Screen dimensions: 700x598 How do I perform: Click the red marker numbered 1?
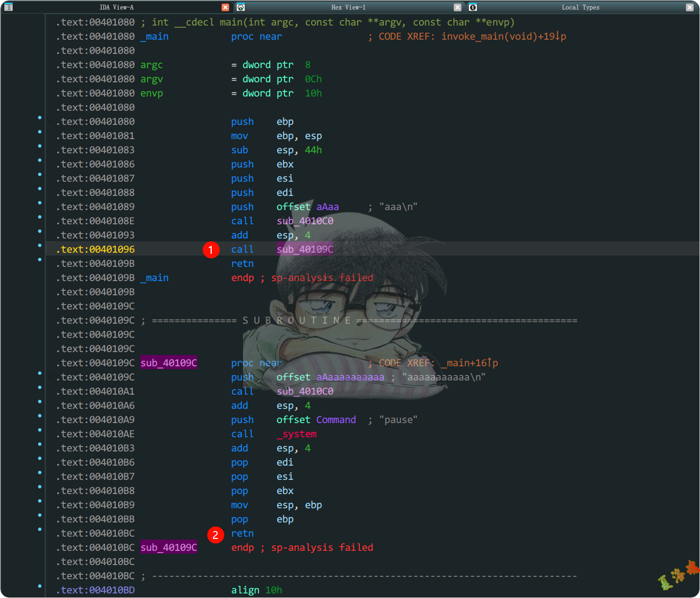(211, 250)
